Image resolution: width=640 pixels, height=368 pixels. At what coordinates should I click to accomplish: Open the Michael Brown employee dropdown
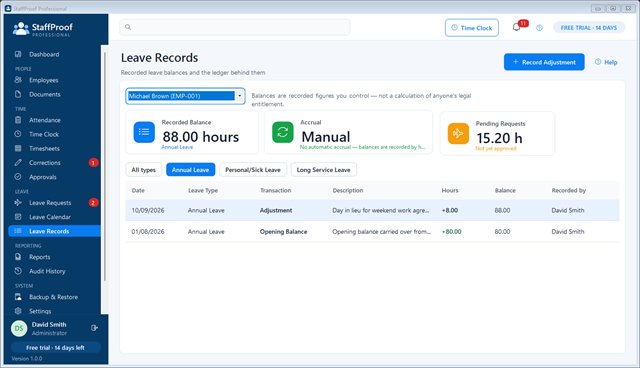coord(185,96)
